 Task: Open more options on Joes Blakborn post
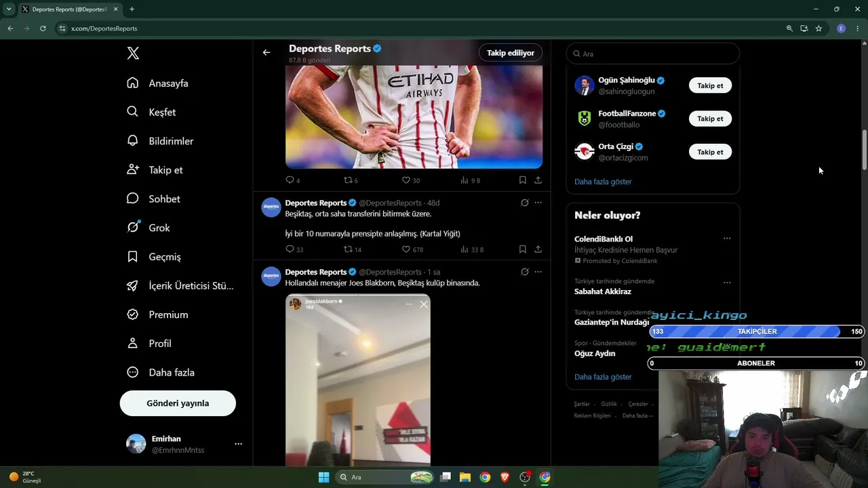point(538,272)
